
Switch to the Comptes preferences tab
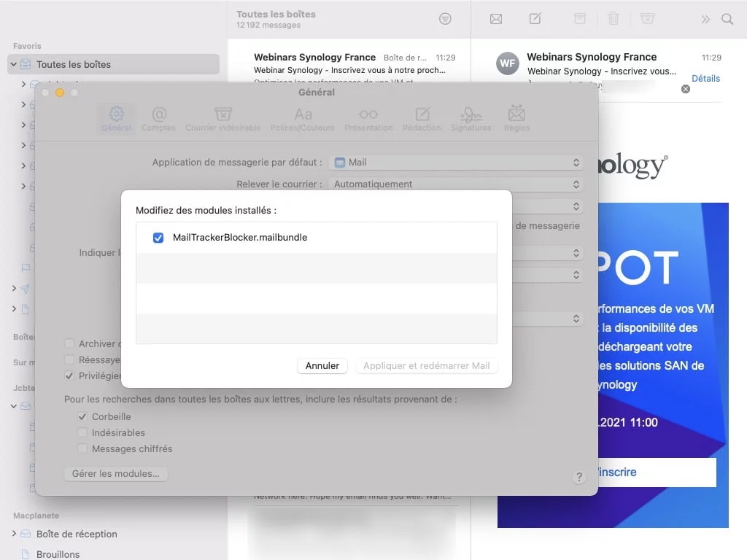(x=158, y=119)
